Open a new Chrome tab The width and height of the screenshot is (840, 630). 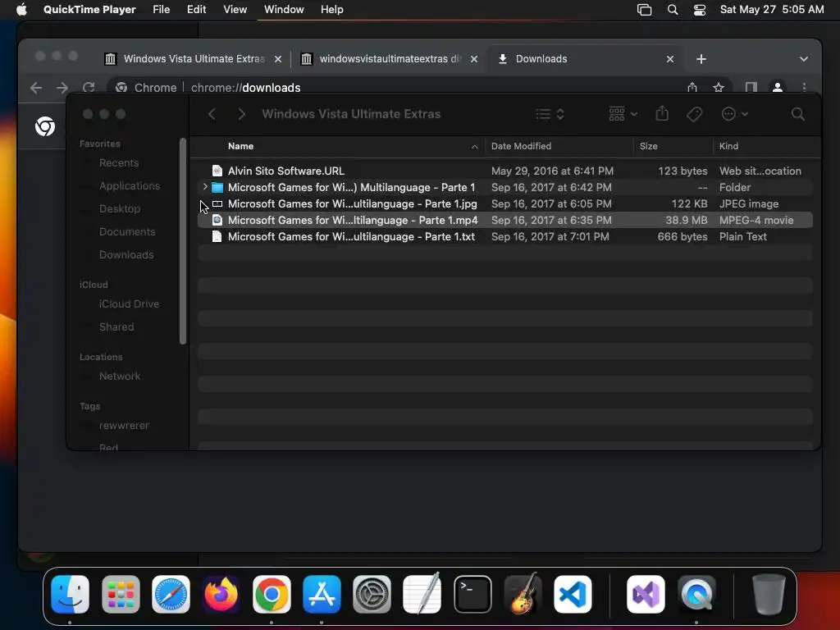[x=701, y=59]
